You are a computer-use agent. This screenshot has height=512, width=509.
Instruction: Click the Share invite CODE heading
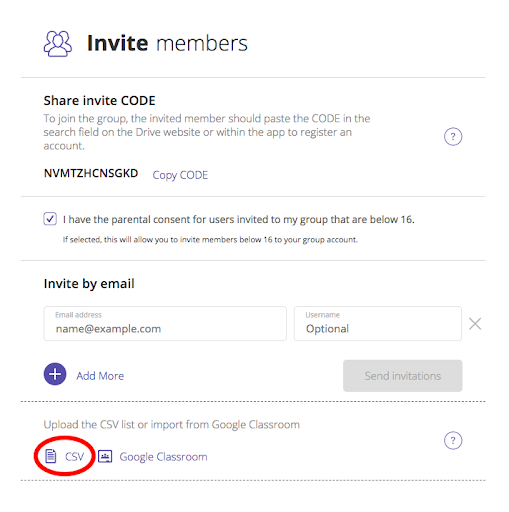pyautogui.click(x=99, y=101)
